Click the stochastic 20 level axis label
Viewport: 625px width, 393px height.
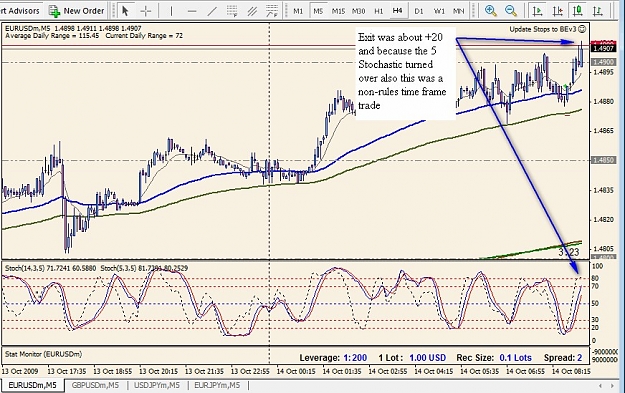click(x=595, y=328)
